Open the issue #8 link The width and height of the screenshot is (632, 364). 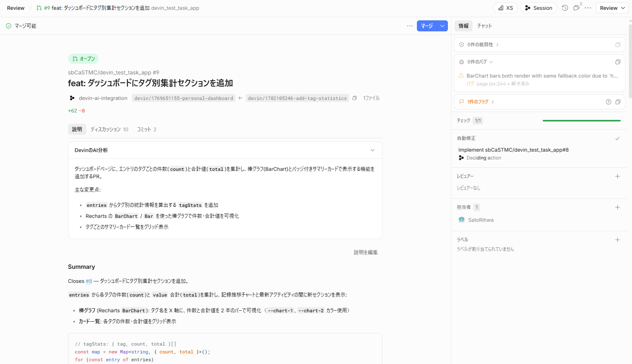89,281
